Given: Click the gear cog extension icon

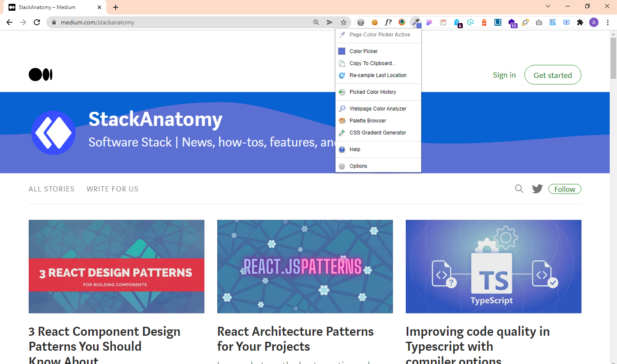Looking at the screenshot, I should tap(361, 22).
